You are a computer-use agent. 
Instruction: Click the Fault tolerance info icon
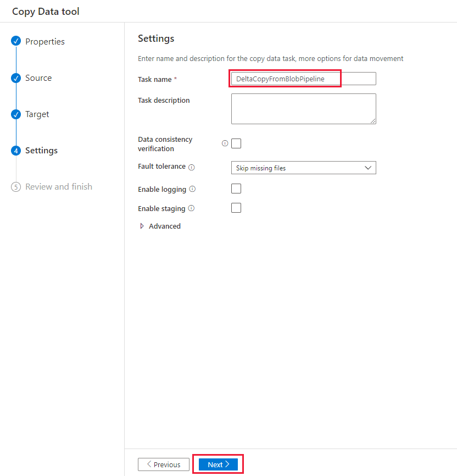192,167
